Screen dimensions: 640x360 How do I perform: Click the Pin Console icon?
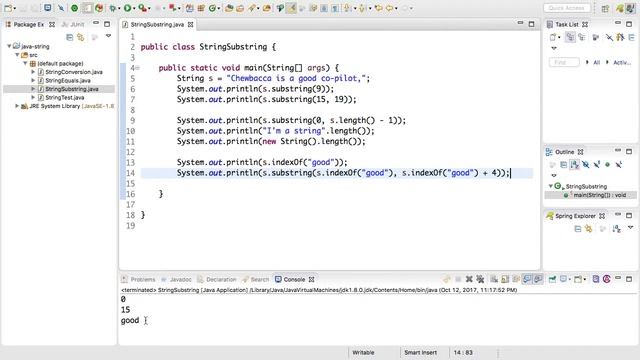click(x=552, y=279)
